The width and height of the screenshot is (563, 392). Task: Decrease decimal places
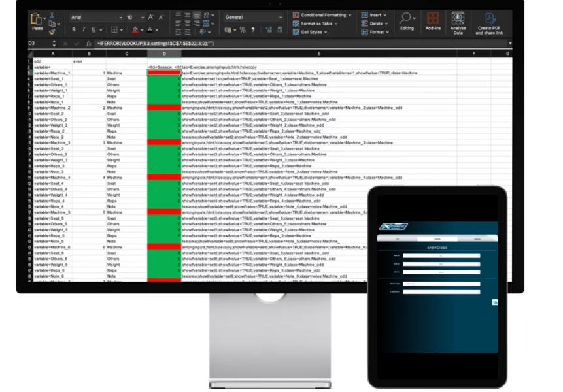tap(279, 30)
